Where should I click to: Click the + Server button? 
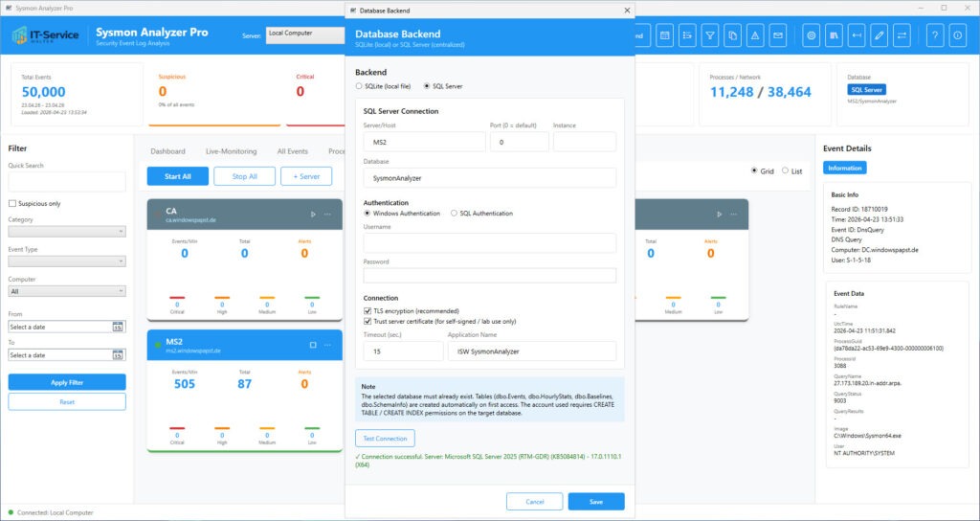[x=306, y=176]
